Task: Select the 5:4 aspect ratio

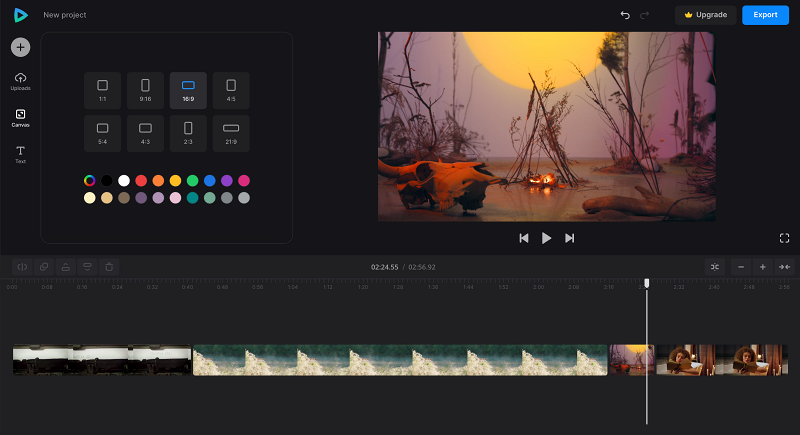Action: (x=103, y=133)
